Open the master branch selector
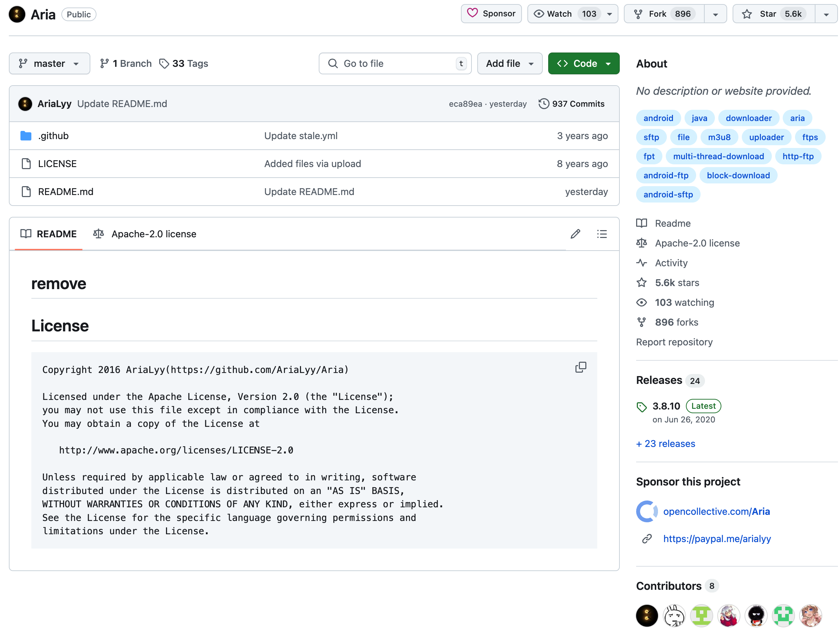 point(49,63)
